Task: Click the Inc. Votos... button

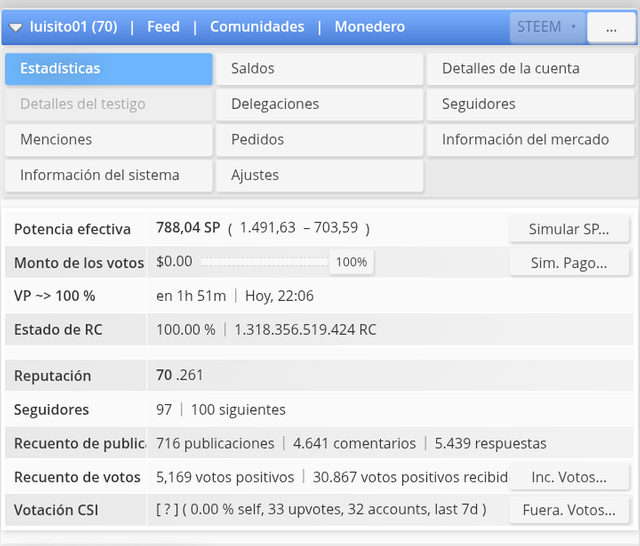Action: tap(569, 477)
